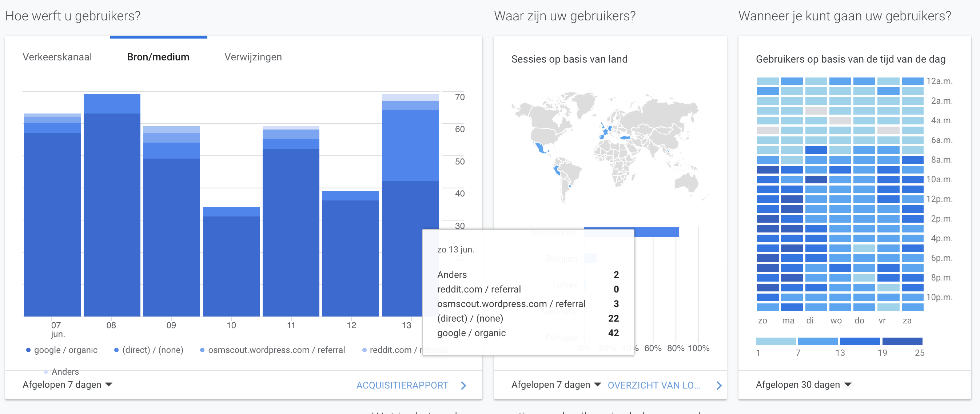This screenshot has width=980, height=414.
Task: Select the bar for date 10
Action: point(231,262)
